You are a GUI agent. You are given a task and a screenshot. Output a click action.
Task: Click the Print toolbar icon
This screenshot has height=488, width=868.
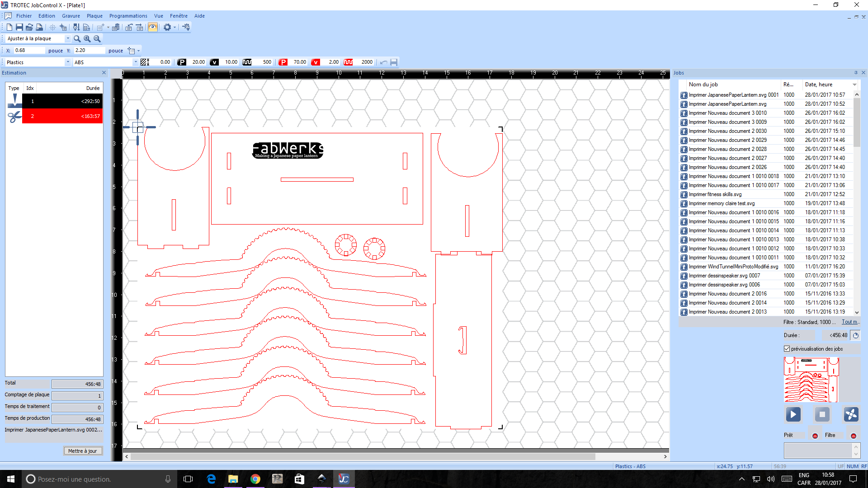click(39, 27)
